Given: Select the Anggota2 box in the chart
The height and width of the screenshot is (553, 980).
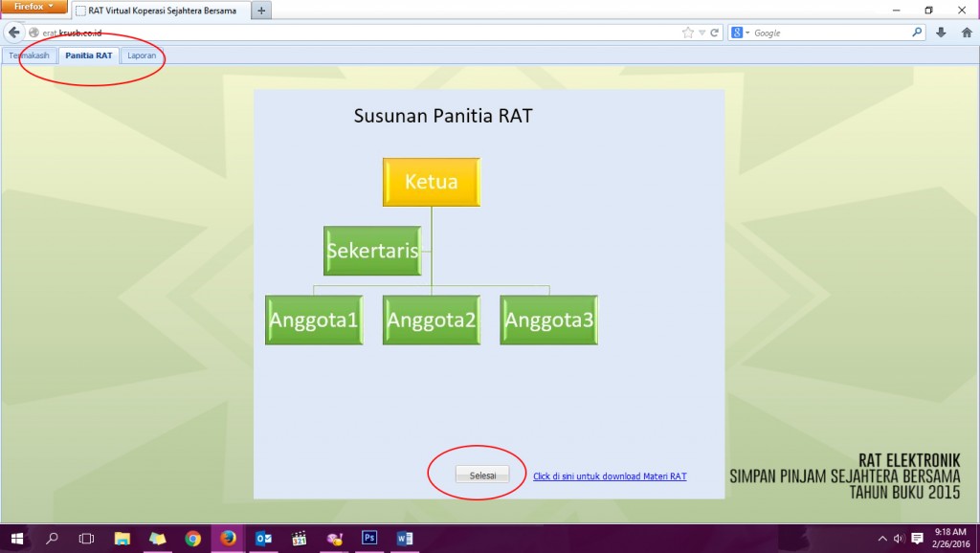Looking at the screenshot, I should coord(431,320).
